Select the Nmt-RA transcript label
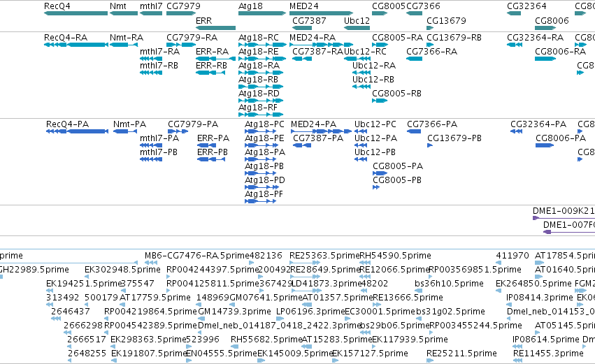 click(x=127, y=38)
